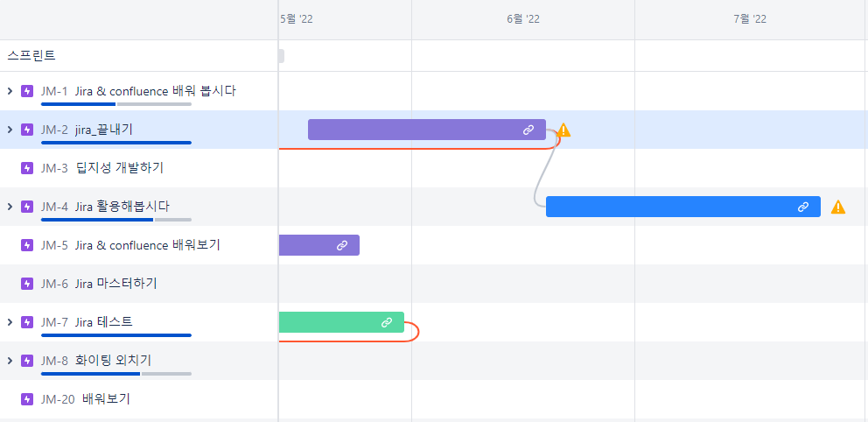Image resolution: width=868 pixels, height=422 pixels.
Task: Click the 6월 '22 month header
Action: tap(523, 19)
